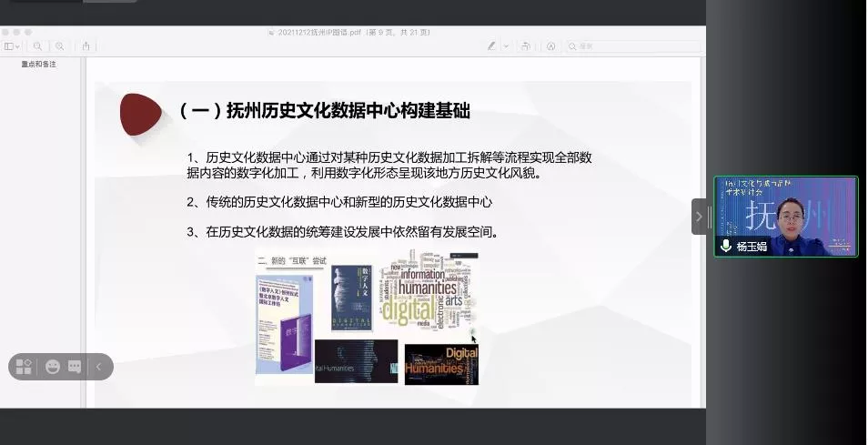This screenshot has height=445, width=868.
Task: Collapse the floating meeting toolbar arrow
Action: [x=98, y=367]
